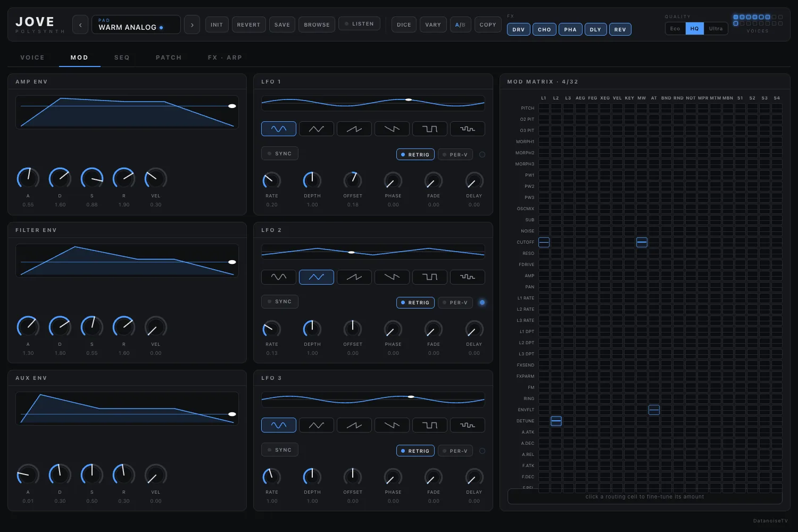Set quality to Eco

click(x=675, y=29)
